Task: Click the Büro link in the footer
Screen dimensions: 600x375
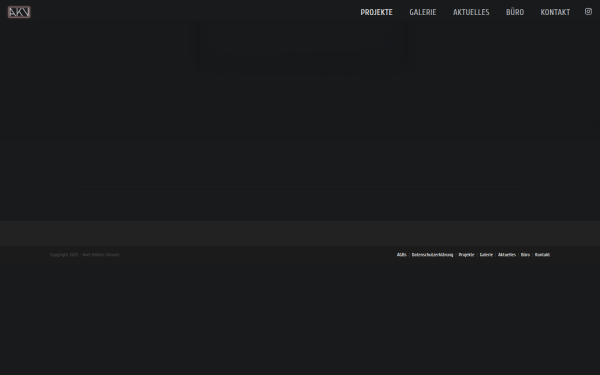Action: tap(525, 255)
